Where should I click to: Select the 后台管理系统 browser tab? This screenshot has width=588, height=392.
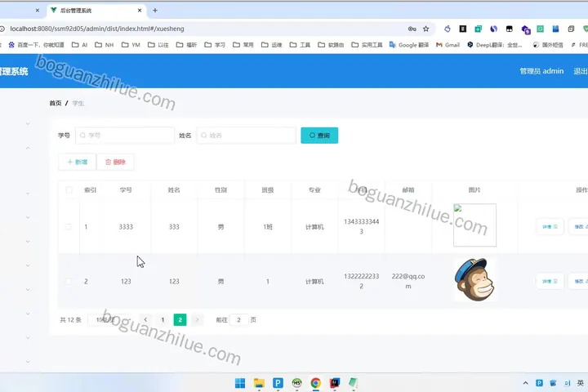(x=96, y=11)
